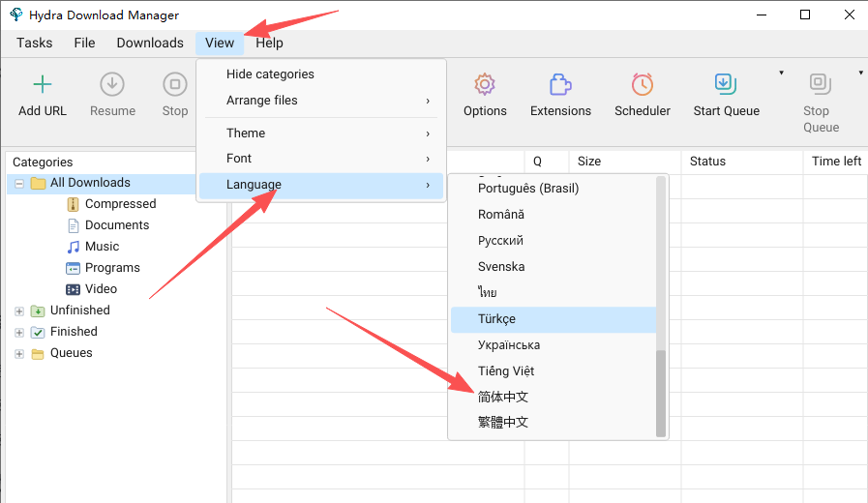Click the Stop Queue icon
Image resolution: width=868 pixels, height=503 pixels.
[821, 83]
